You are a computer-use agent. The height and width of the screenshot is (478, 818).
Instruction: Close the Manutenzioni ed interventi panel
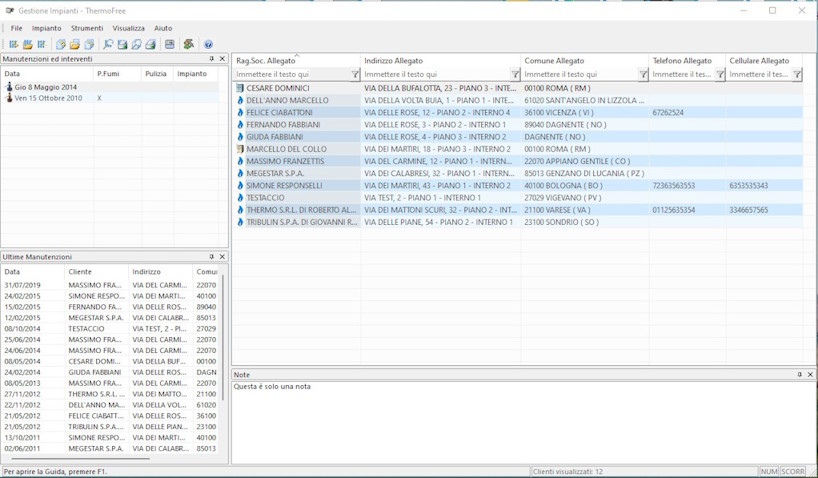pyautogui.click(x=222, y=59)
